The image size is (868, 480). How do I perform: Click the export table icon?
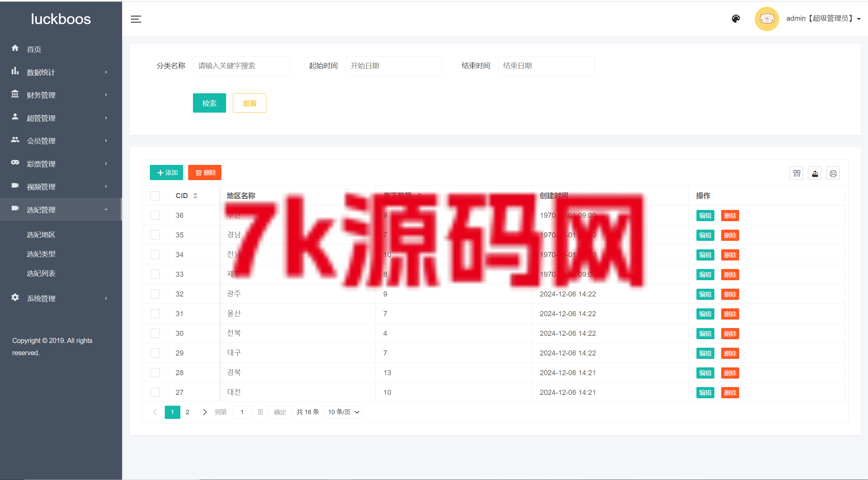click(x=815, y=173)
